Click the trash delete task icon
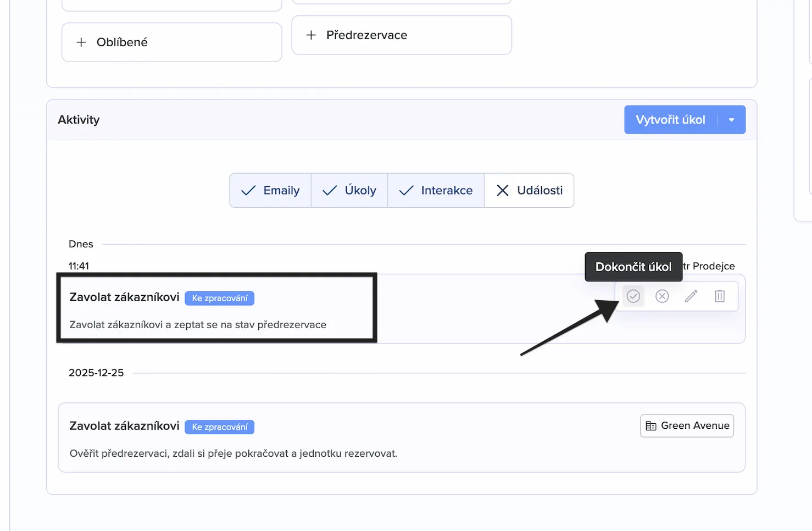The width and height of the screenshot is (812, 531). click(x=720, y=296)
